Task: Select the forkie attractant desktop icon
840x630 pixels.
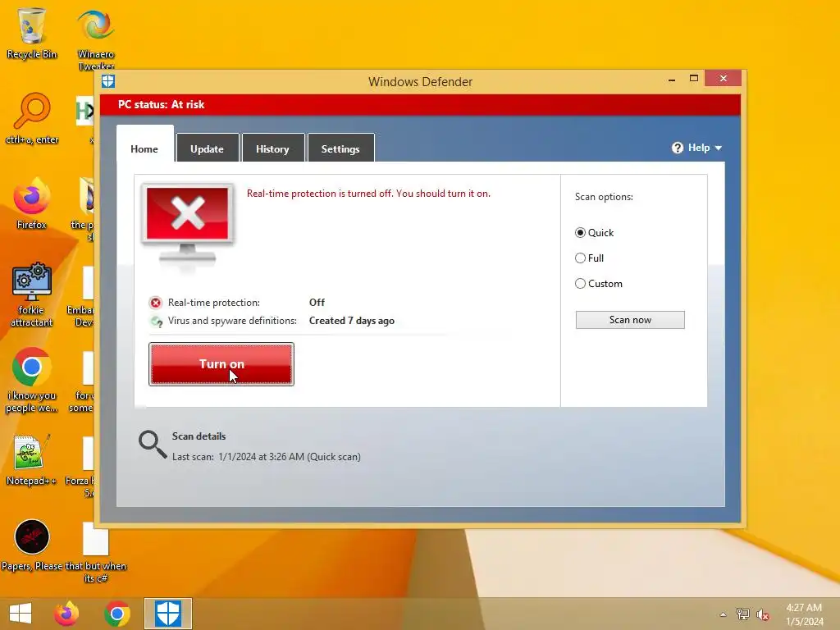Action: 32,295
